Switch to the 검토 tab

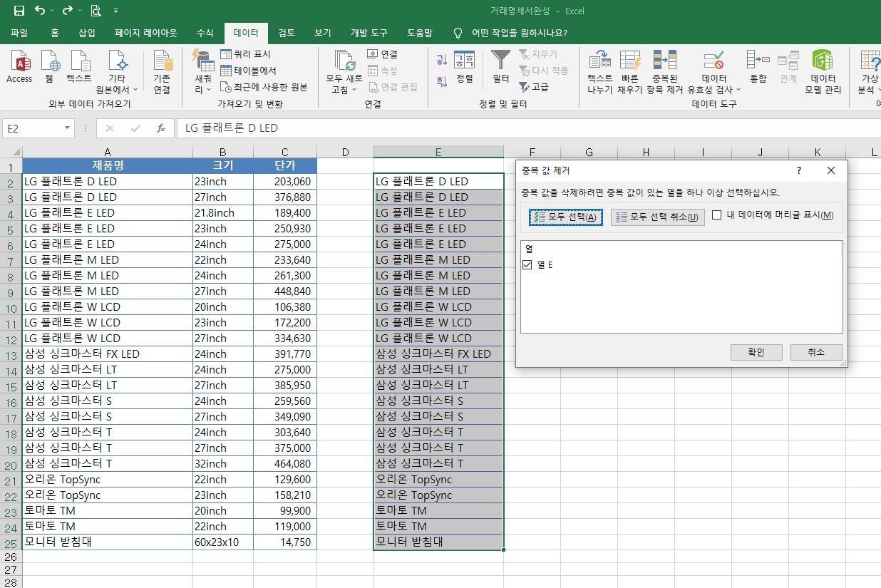pos(287,33)
